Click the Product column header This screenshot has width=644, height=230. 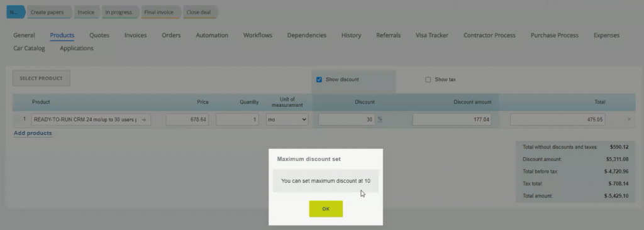pos(41,102)
